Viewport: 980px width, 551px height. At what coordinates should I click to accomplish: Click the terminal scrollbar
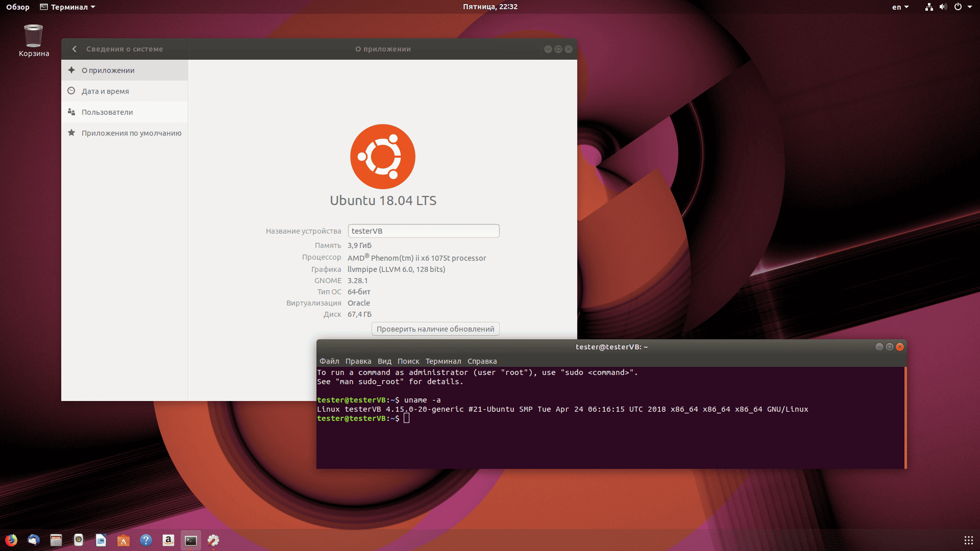click(905, 418)
